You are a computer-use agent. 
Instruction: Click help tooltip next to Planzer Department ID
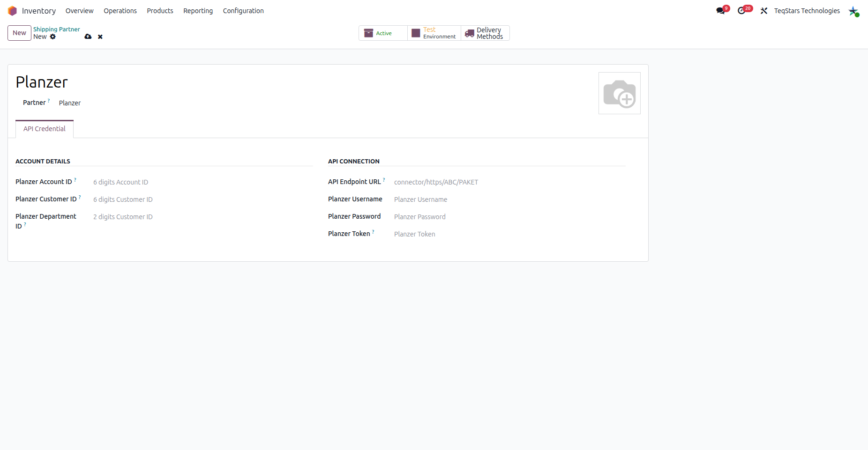[25, 224]
